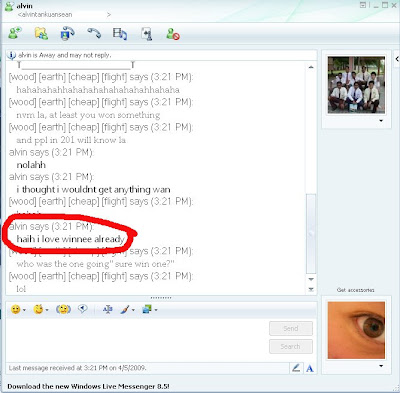The image size is (400, 393).
Task: Block this contact icon
Action: 173,34
